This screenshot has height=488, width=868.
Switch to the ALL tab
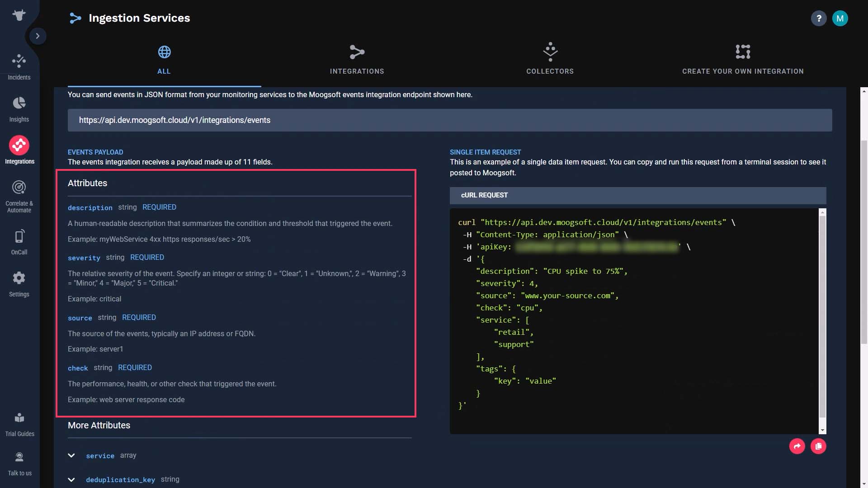click(x=164, y=60)
